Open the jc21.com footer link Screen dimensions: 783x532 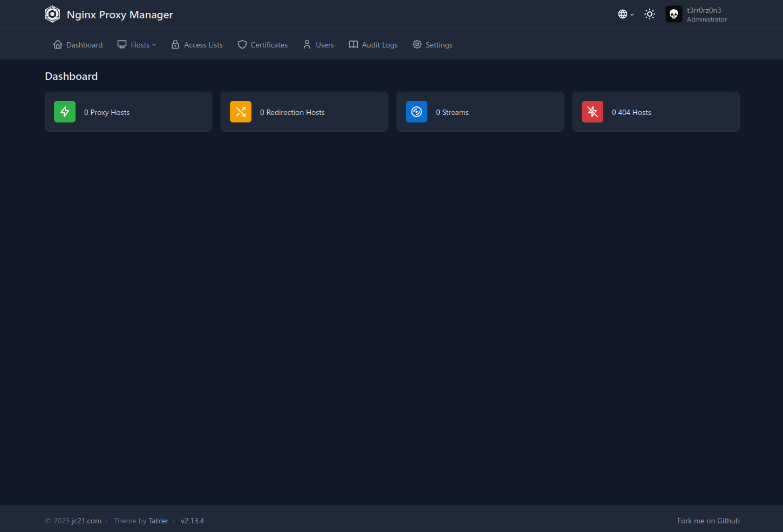86,521
